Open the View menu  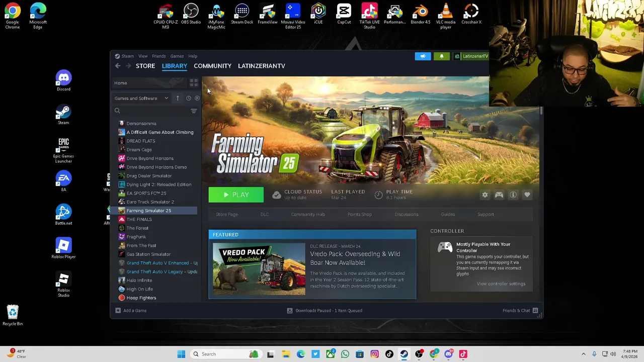tap(143, 56)
